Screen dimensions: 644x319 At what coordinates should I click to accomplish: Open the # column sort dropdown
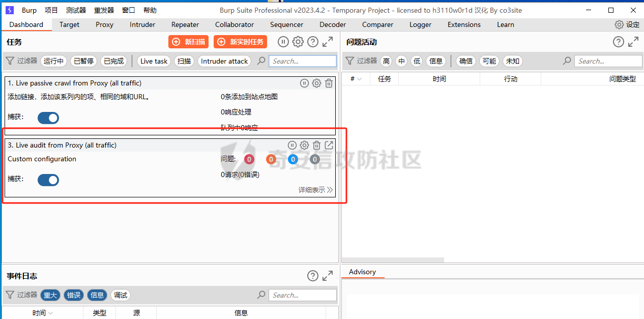pyautogui.click(x=356, y=79)
